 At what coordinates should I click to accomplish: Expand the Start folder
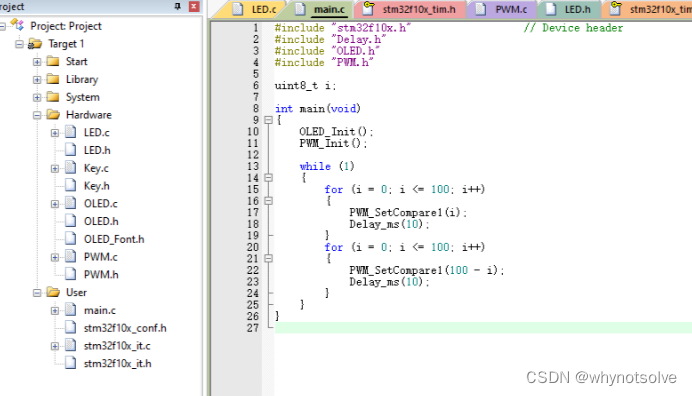click(37, 62)
